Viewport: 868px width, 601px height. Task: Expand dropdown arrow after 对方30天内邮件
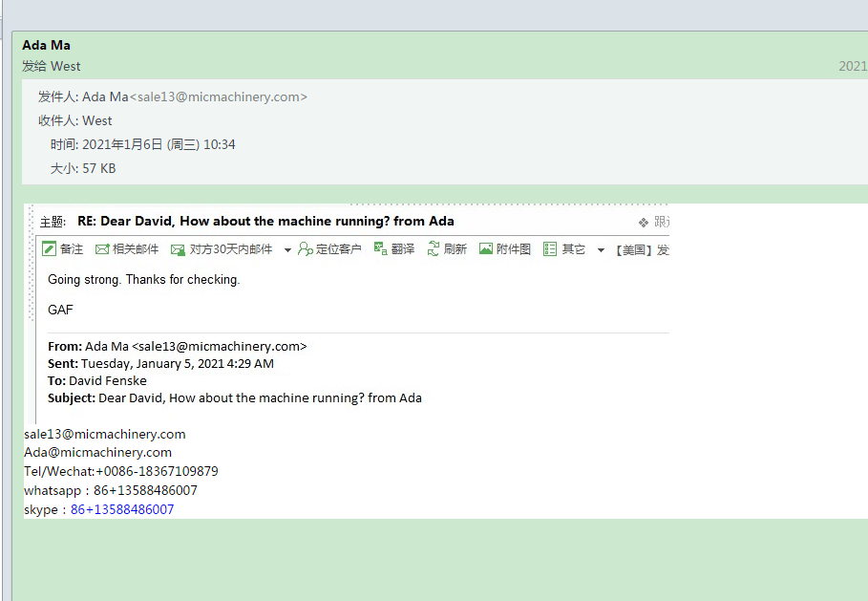coord(288,250)
